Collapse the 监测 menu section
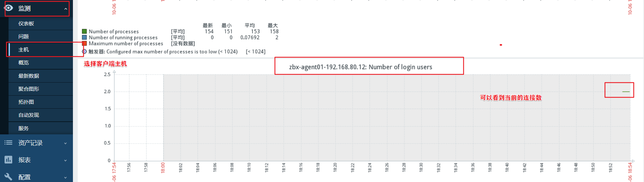The image size is (644, 182). click(66, 9)
